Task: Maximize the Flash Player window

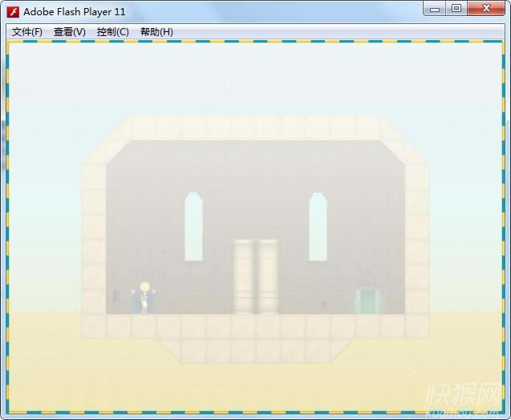Action: pyautogui.click(x=456, y=9)
